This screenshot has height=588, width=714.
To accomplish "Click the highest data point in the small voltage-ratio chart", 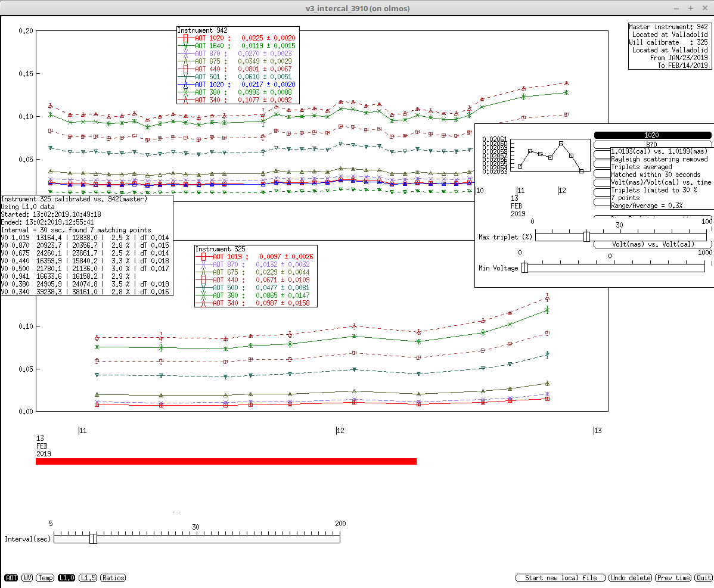I will click(561, 144).
